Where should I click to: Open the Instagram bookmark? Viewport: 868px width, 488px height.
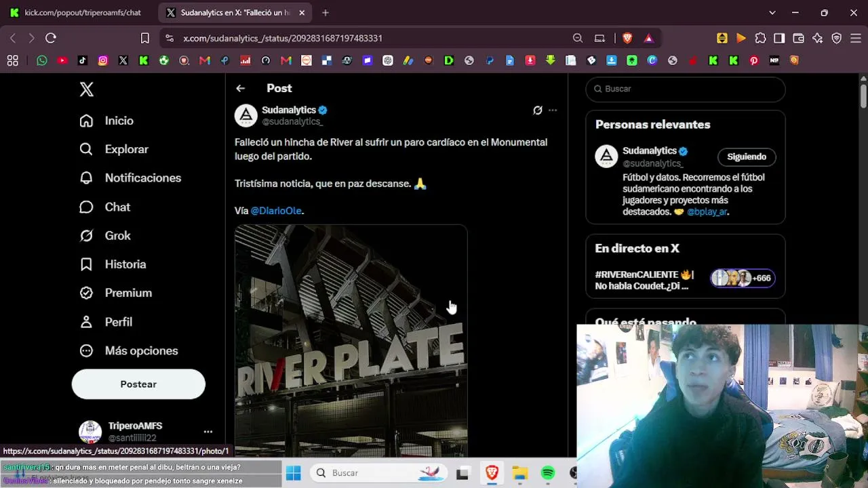103,60
